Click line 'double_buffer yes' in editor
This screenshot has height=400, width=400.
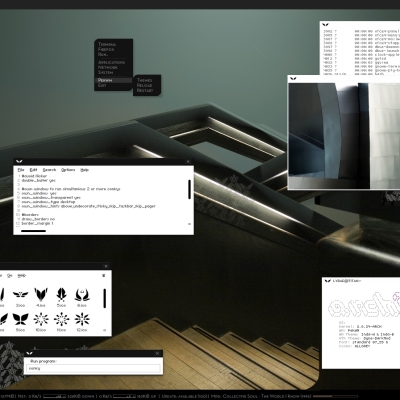pyautogui.click(x=39, y=180)
